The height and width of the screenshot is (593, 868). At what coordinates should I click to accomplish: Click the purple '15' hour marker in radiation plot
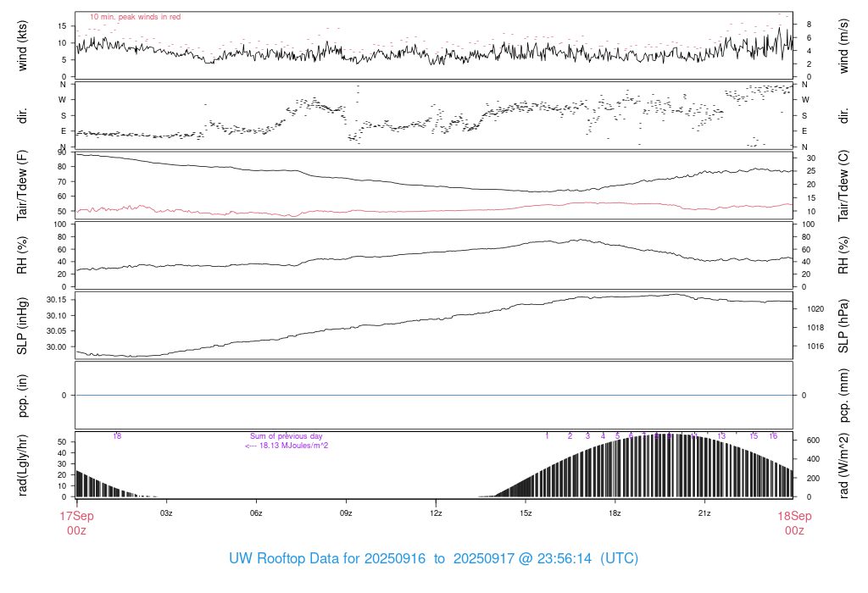click(x=754, y=436)
